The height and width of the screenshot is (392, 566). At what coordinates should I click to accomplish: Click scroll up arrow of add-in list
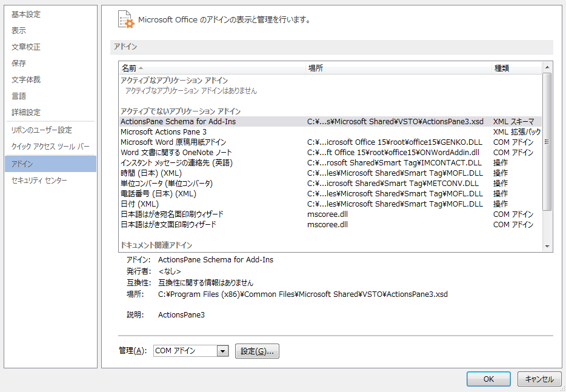[547, 67]
